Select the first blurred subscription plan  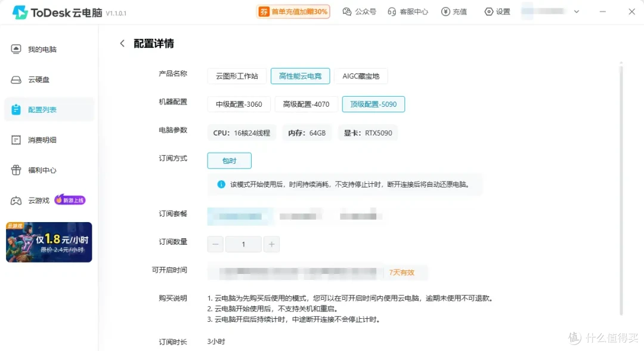pos(240,216)
